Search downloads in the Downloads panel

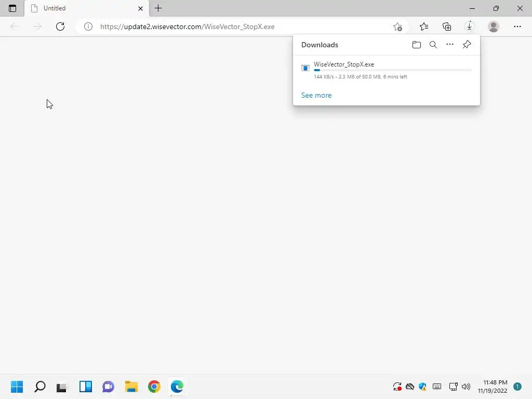[x=433, y=45]
